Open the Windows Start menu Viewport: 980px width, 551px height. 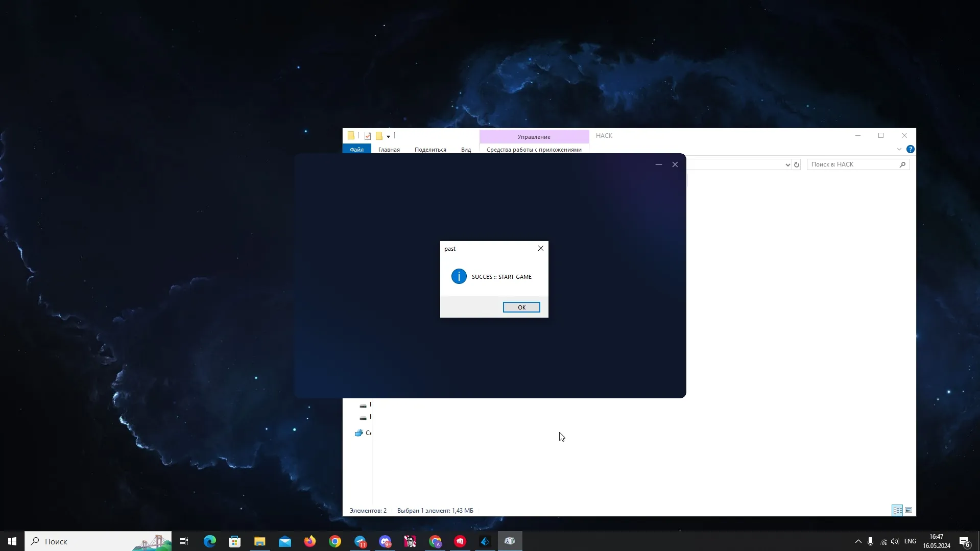(x=12, y=541)
